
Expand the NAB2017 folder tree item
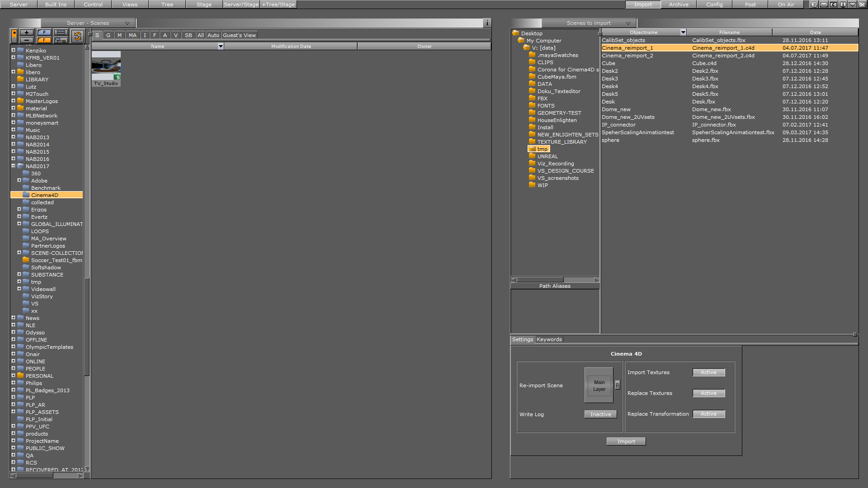[13, 166]
